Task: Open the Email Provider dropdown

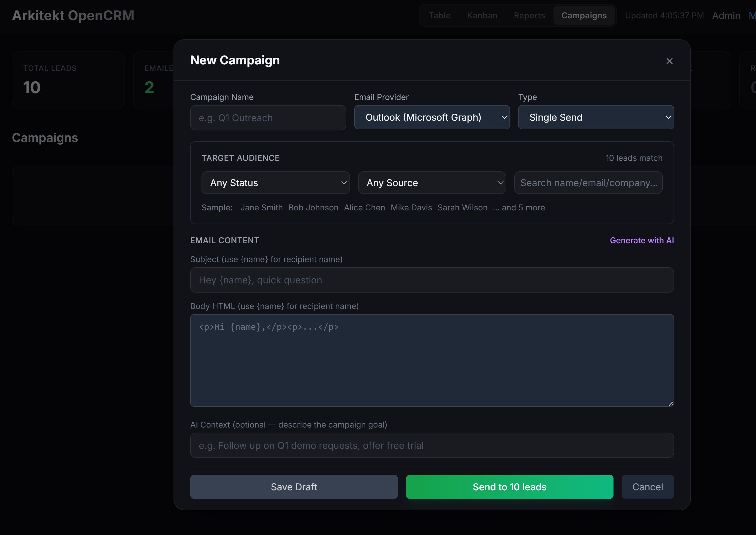Action: point(432,117)
